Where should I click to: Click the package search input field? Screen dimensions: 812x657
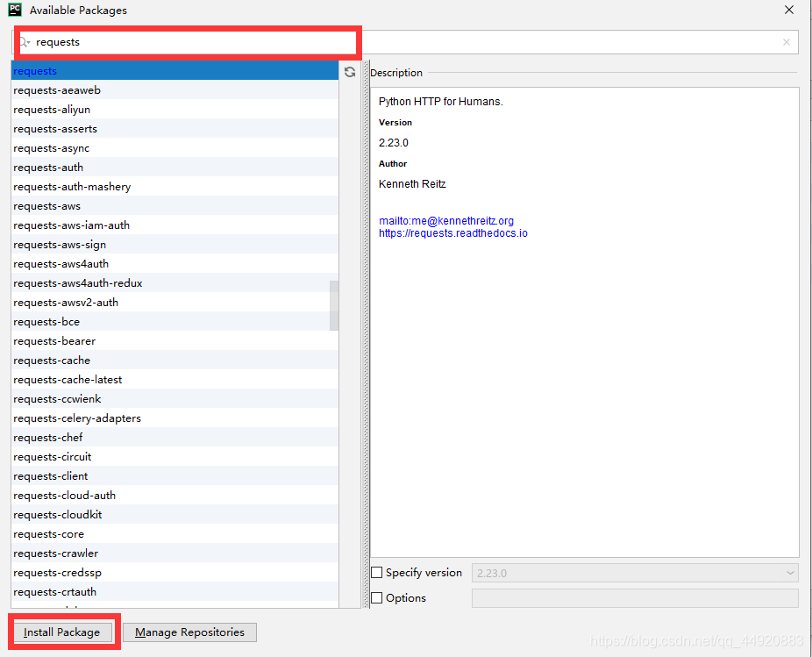404,42
